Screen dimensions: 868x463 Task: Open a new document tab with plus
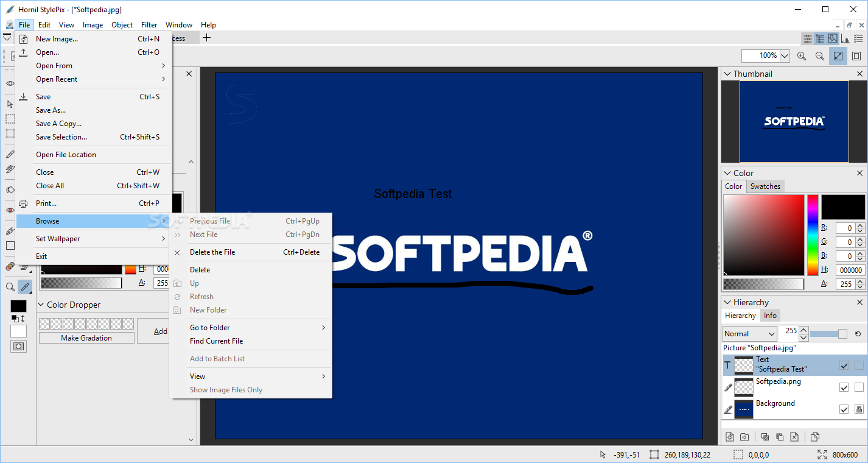click(207, 38)
